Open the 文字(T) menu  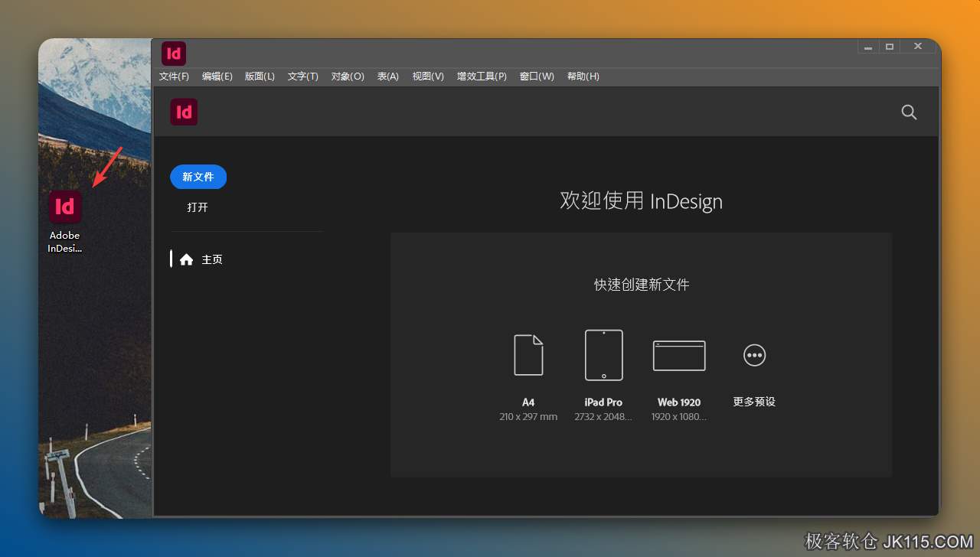pos(302,77)
